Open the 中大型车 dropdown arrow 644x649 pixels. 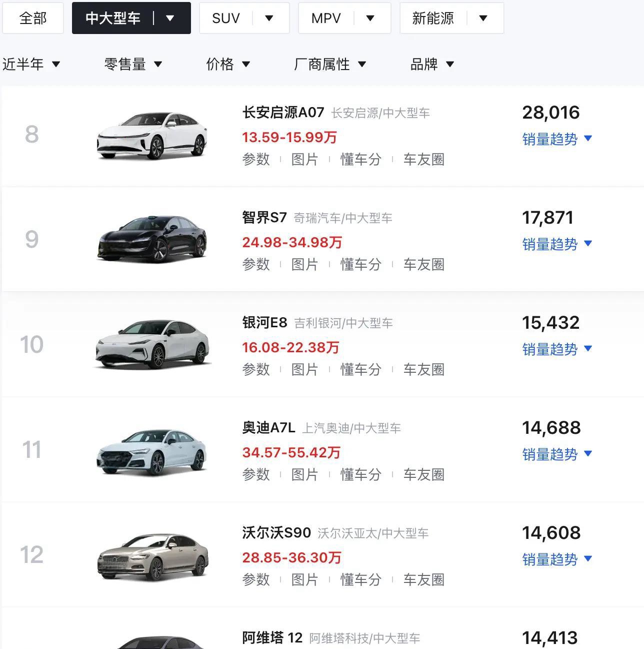click(x=170, y=19)
